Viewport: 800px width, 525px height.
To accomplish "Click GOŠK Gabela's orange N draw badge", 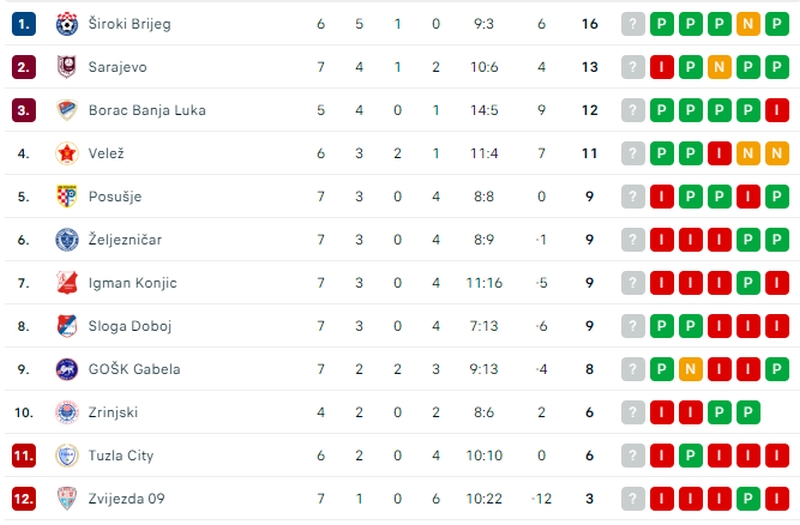I will pyautogui.click(x=691, y=369).
